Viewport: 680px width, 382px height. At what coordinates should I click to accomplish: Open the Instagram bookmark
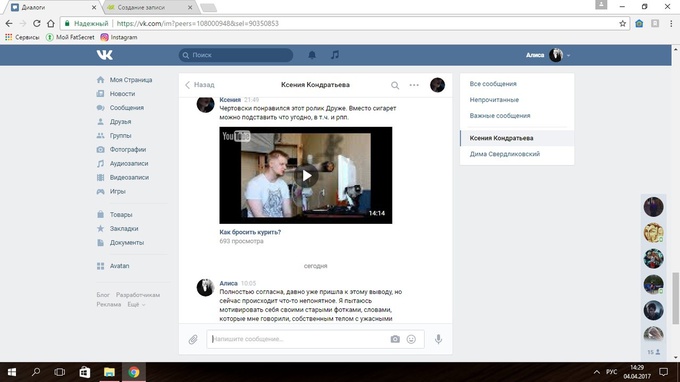[119, 37]
